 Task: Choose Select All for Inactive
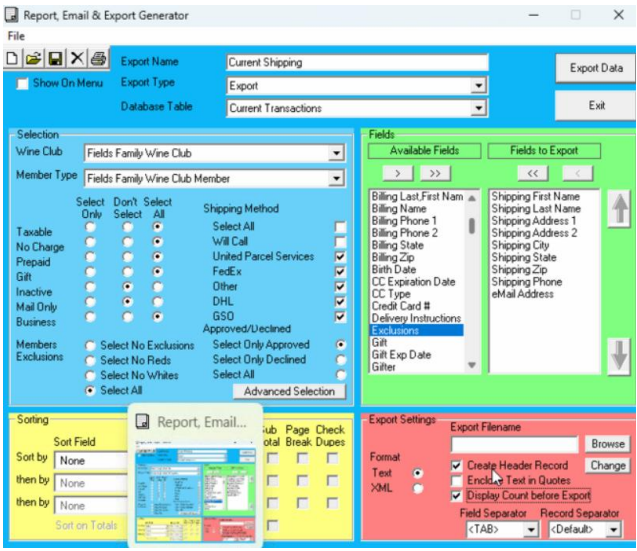point(158,287)
